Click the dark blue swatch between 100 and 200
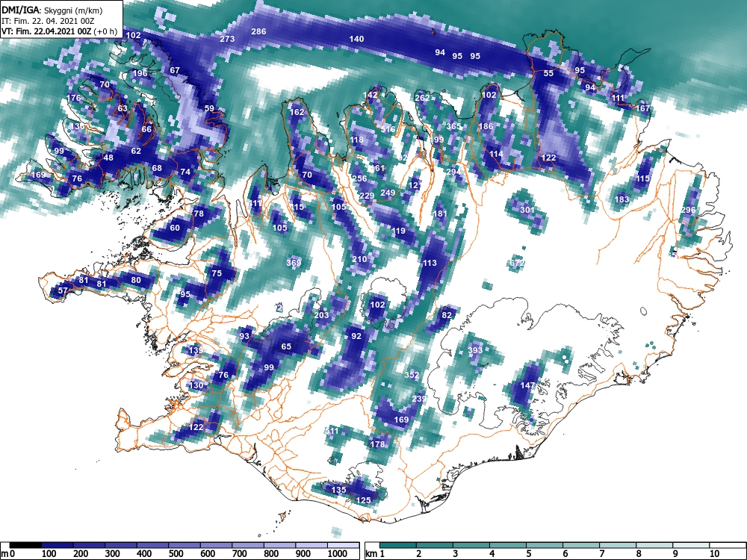The image size is (747, 560). coord(58,545)
